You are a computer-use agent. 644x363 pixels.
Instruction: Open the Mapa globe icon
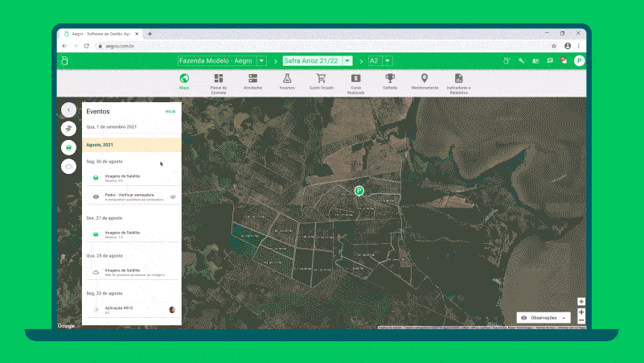coord(184,79)
